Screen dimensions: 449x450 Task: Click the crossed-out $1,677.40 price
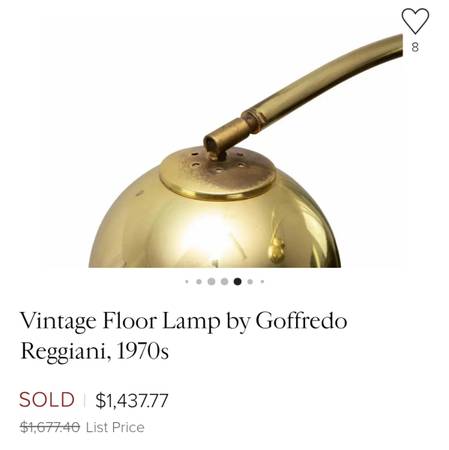pyautogui.click(x=50, y=427)
